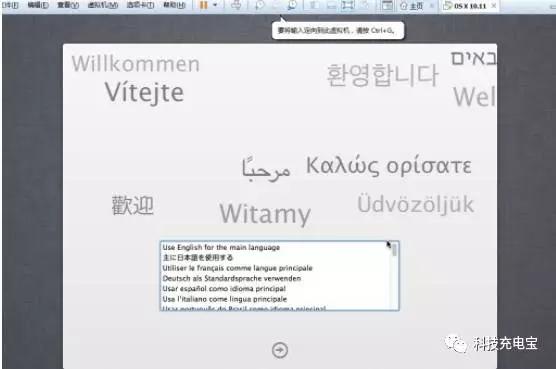Viewport: 556px width, 369px height.
Task: Open the 帮助(H) menu
Action: pos(174,5)
